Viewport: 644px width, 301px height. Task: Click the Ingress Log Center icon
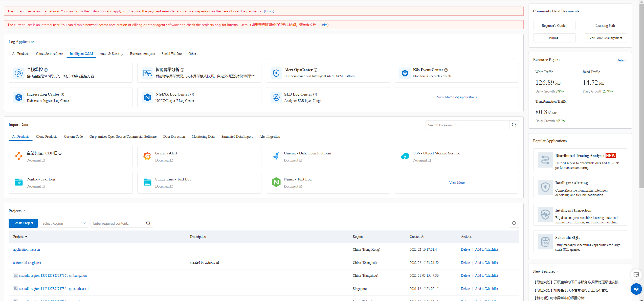tap(19, 97)
